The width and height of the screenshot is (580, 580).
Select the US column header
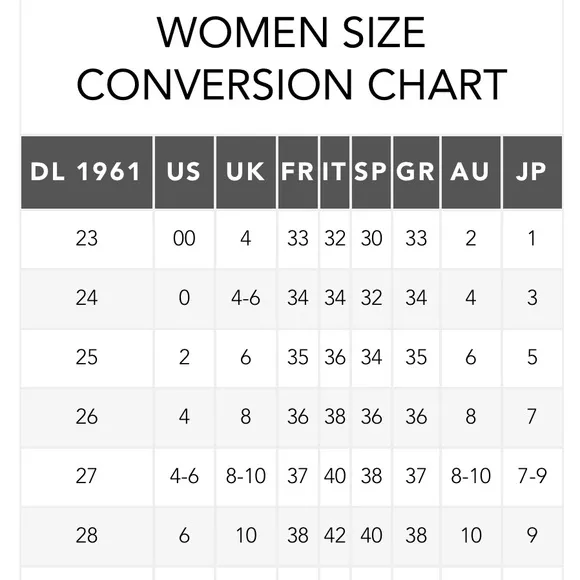click(x=184, y=172)
